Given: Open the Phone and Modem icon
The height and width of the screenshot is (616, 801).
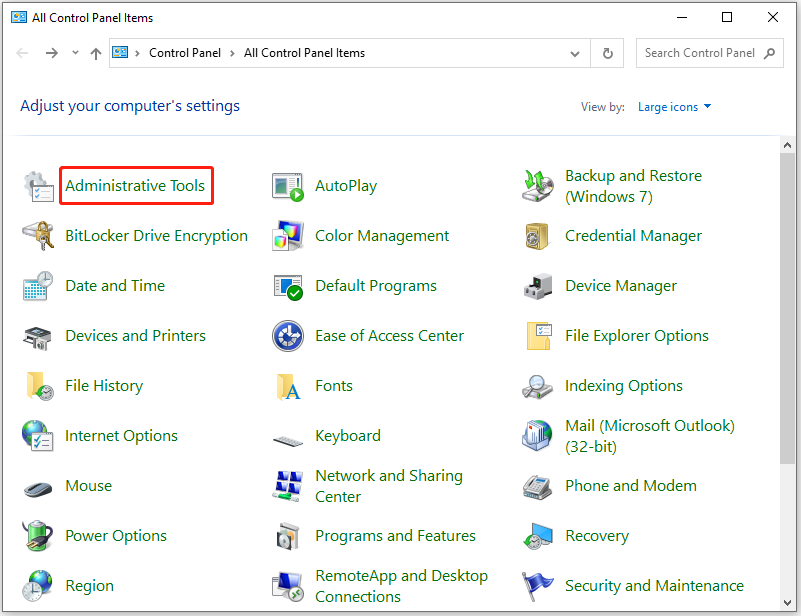Looking at the screenshot, I should (537, 487).
